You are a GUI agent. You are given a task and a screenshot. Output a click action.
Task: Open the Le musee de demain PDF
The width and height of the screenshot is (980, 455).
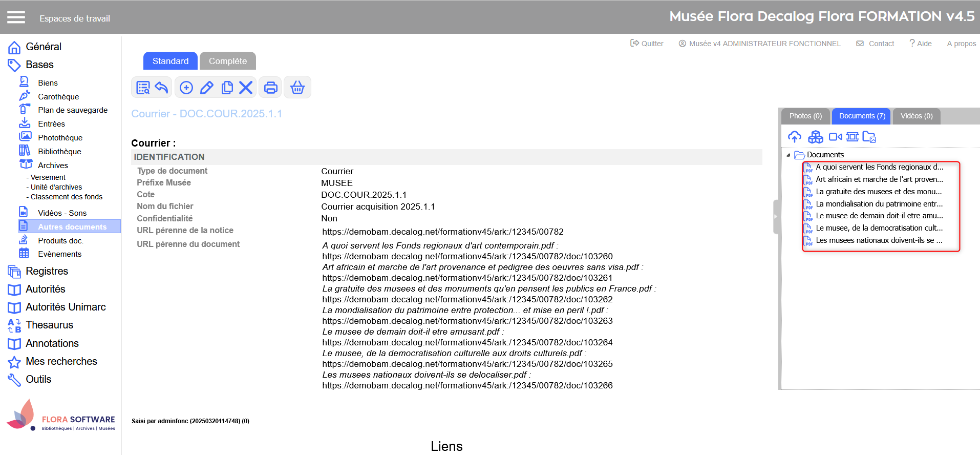879,216
